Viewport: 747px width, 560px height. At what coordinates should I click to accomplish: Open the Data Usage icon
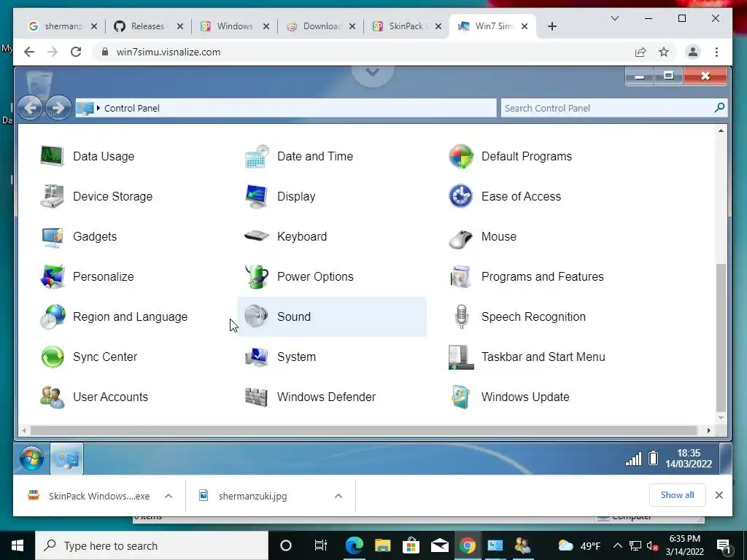(x=52, y=156)
